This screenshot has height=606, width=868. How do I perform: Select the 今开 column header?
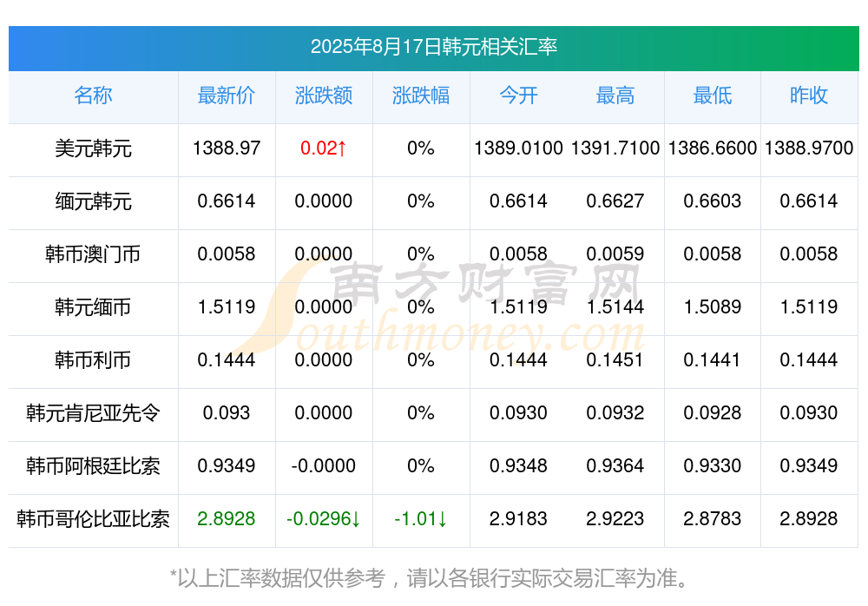click(x=518, y=96)
